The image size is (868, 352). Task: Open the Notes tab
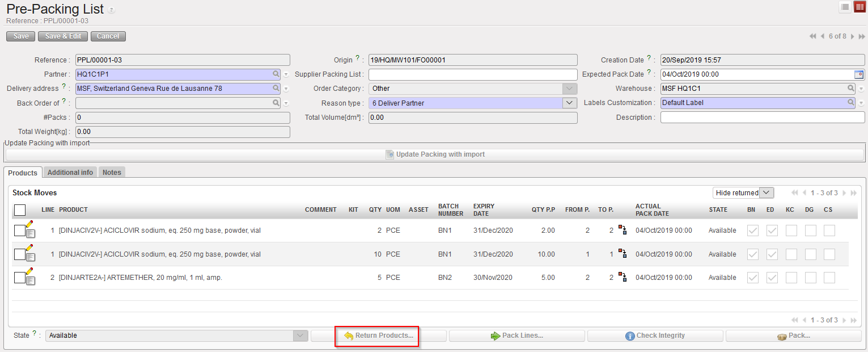tap(112, 172)
